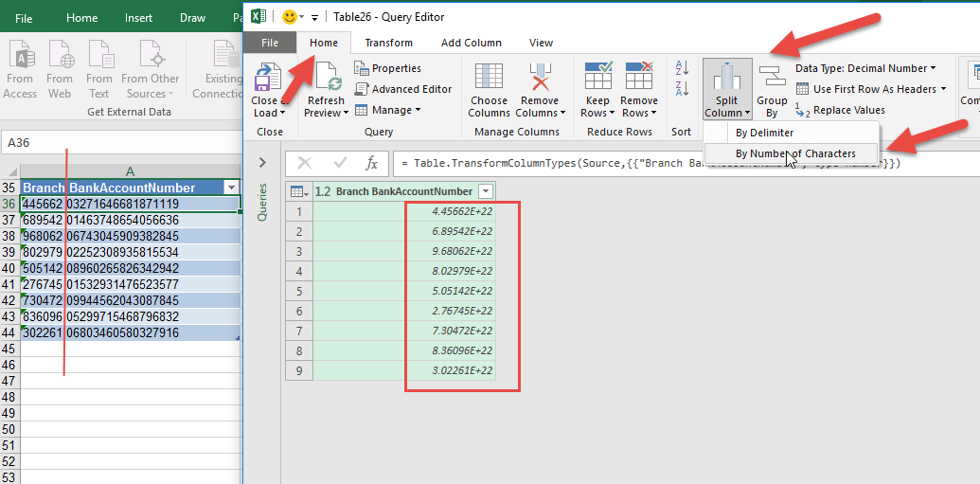This screenshot has width=980, height=484.
Task: Select cell with 302261 06803460580327916
Action: click(x=130, y=332)
